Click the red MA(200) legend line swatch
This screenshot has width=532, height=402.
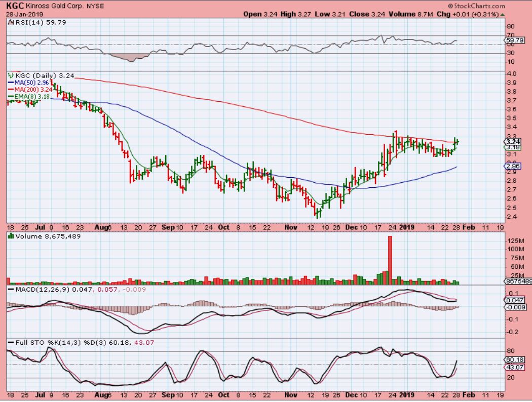(11, 90)
